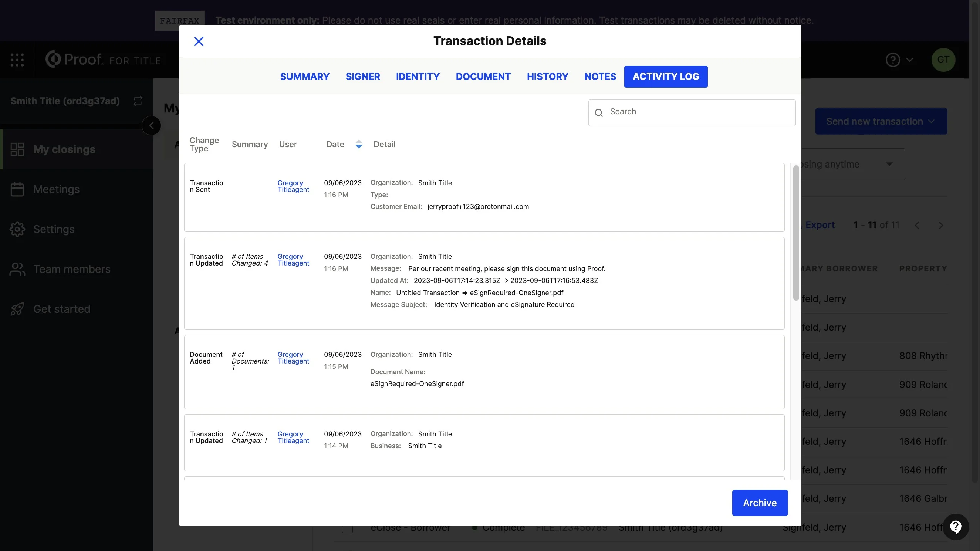The width and height of the screenshot is (980, 551).
Task: Open Team members in sidebar
Action: [x=77, y=269]
